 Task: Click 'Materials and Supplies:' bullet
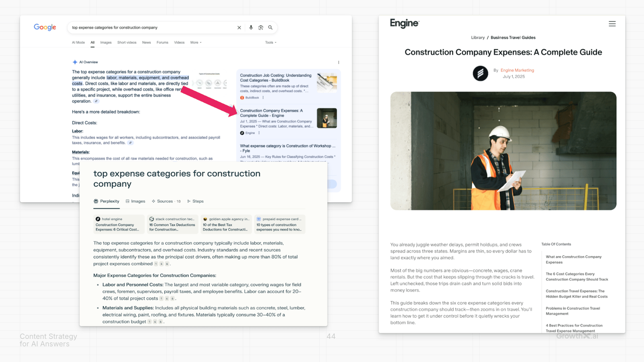[x=128, y=308]
